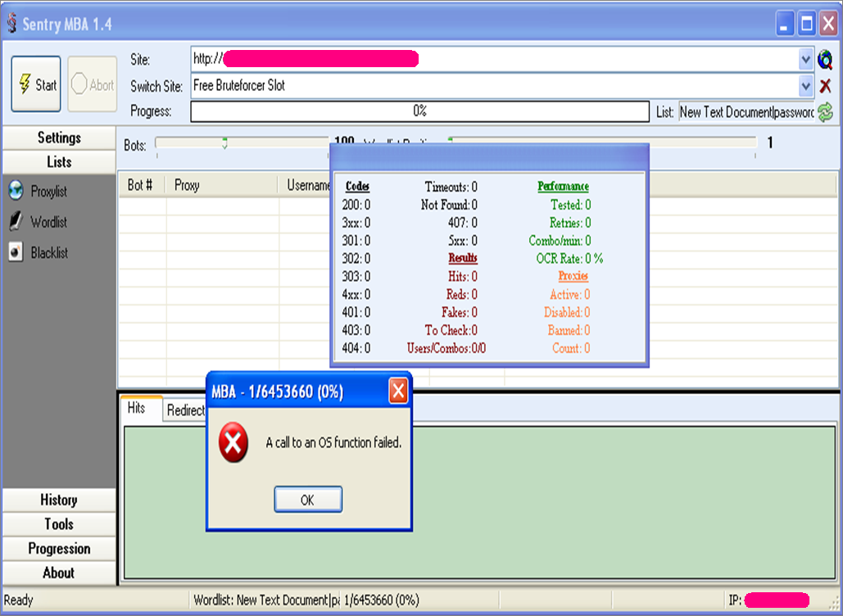Click the List field showing New Text Document
This screenshot has width=843, height=616.
click(747, 111)
